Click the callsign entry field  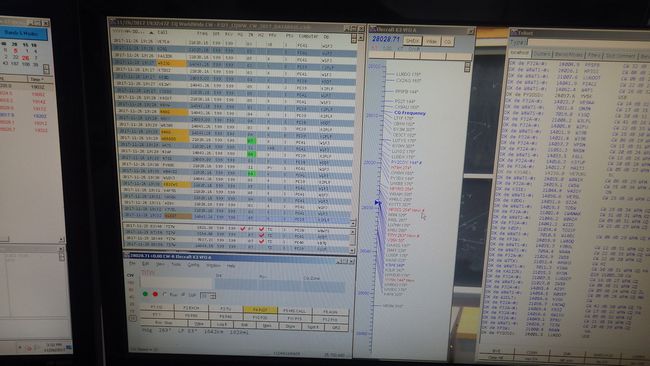click(x=176, y=283)
